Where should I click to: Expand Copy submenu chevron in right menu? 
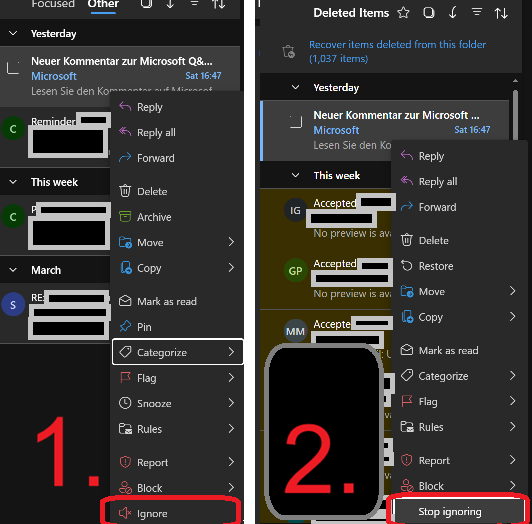click(513, 316)
